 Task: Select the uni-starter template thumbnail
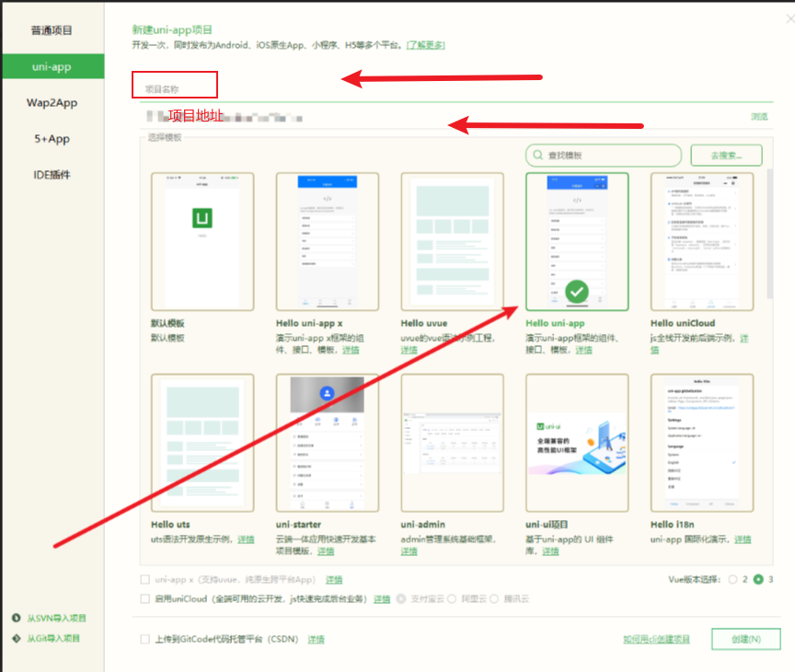(x=327, y=443)
